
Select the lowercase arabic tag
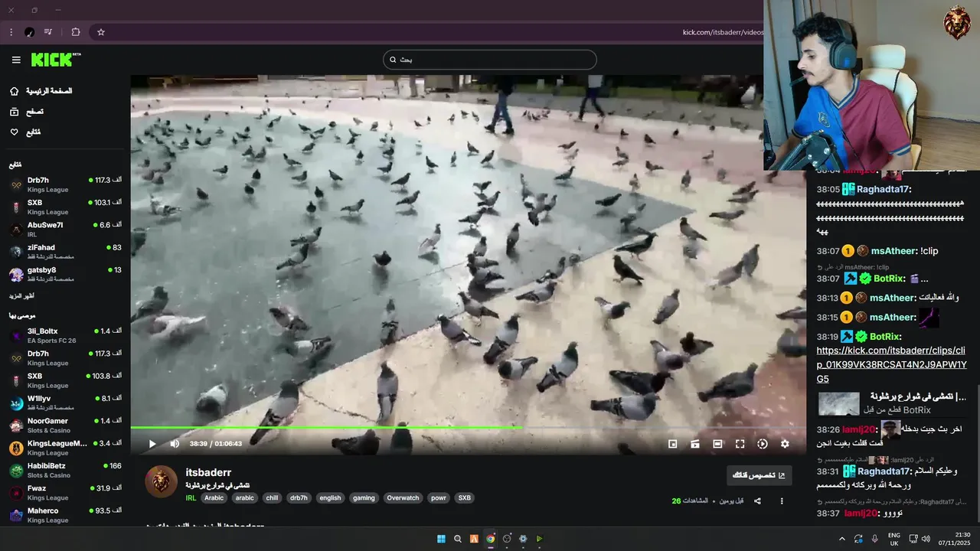point(245,498)
